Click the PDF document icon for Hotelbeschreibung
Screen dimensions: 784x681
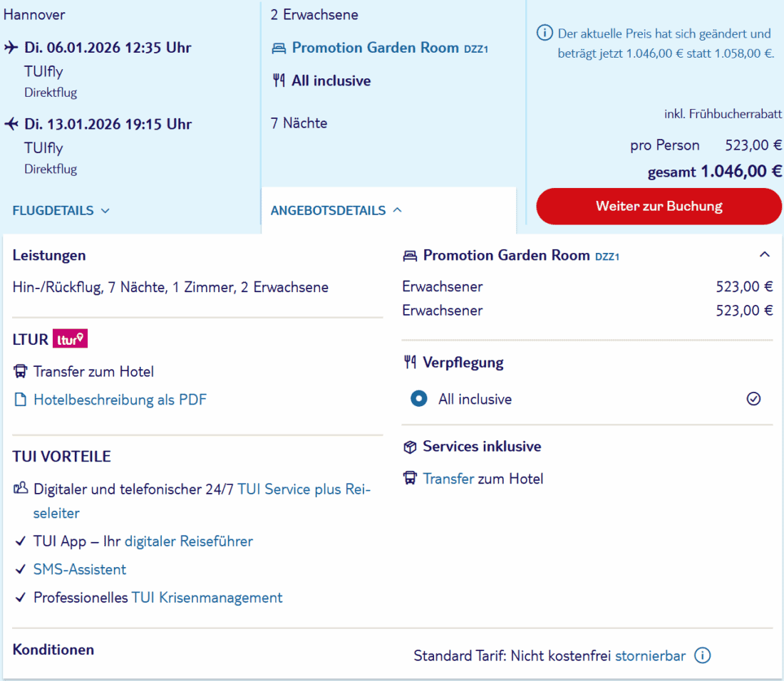coord(20,400)
